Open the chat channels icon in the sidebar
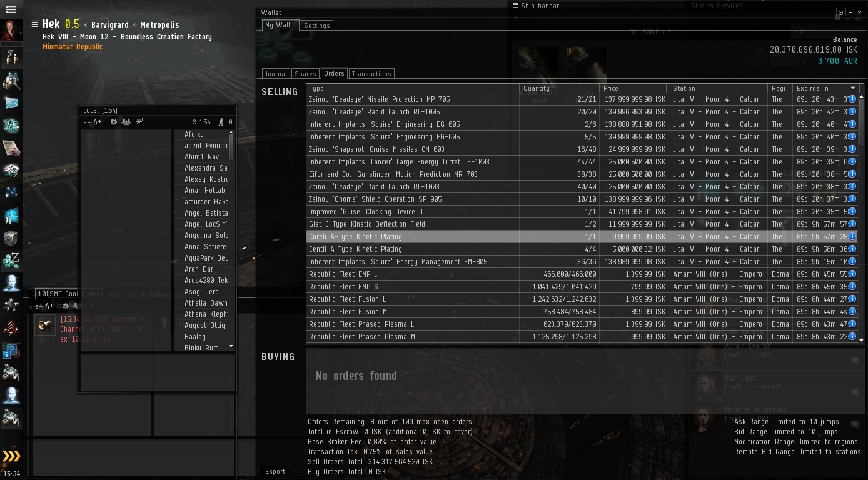Image resolution: width=868 pixels, height=480 pixels. 11,58
